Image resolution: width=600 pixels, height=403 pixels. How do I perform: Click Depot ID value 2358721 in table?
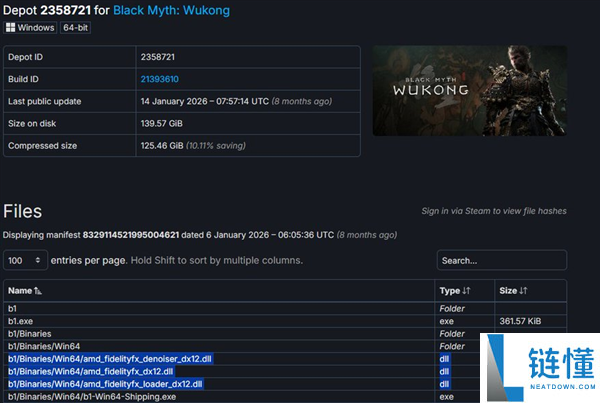pyautogui.click(x=158, y=57)
